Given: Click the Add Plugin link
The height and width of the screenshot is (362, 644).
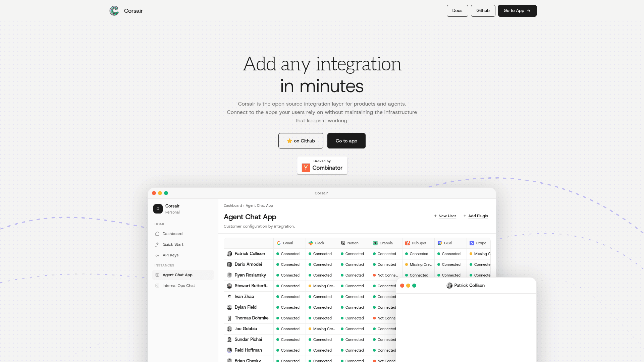Looking at the screenshot, I should 476,216.
